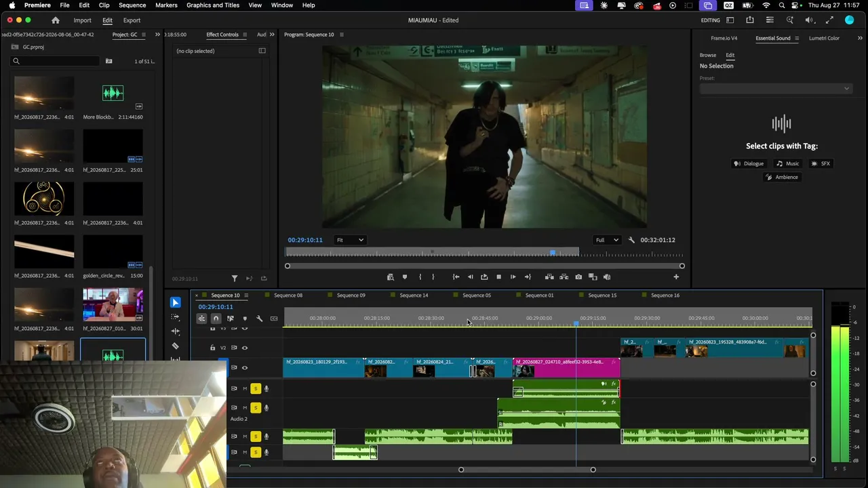Select the Selection tool arrow
The image size is (868, 488).
click(176, 302)
